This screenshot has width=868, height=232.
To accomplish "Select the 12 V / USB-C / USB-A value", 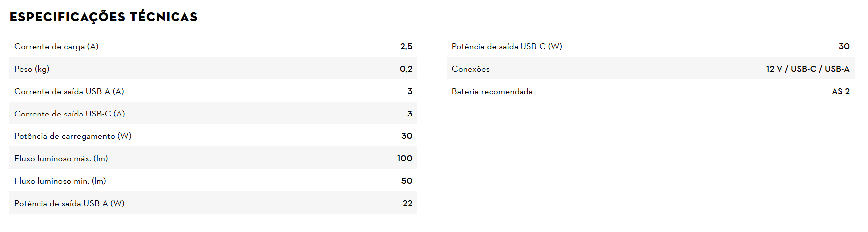I will (x=807, y=69).
